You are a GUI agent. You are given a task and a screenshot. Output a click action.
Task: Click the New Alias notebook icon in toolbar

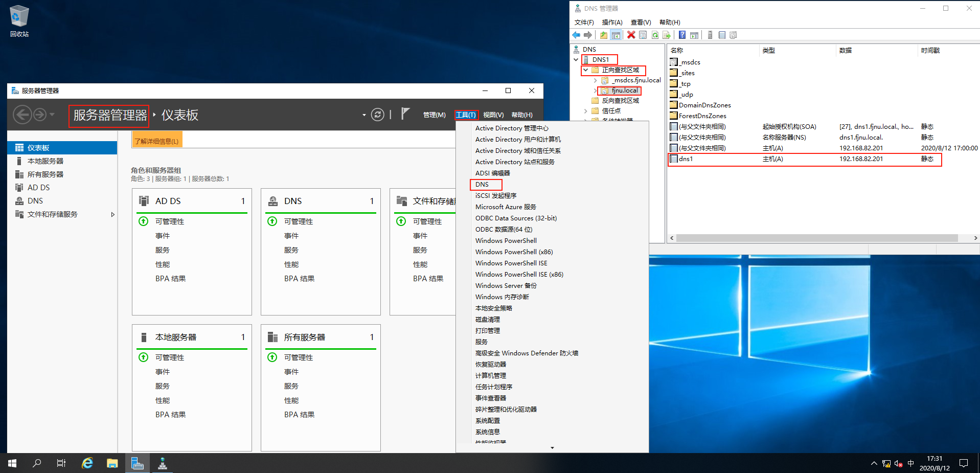point(722,35)
